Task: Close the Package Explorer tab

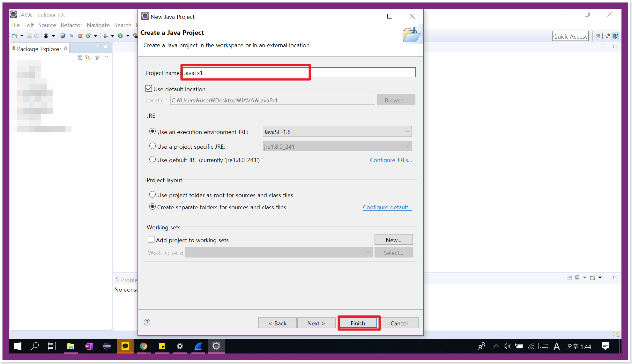Action: coord(65,48)
